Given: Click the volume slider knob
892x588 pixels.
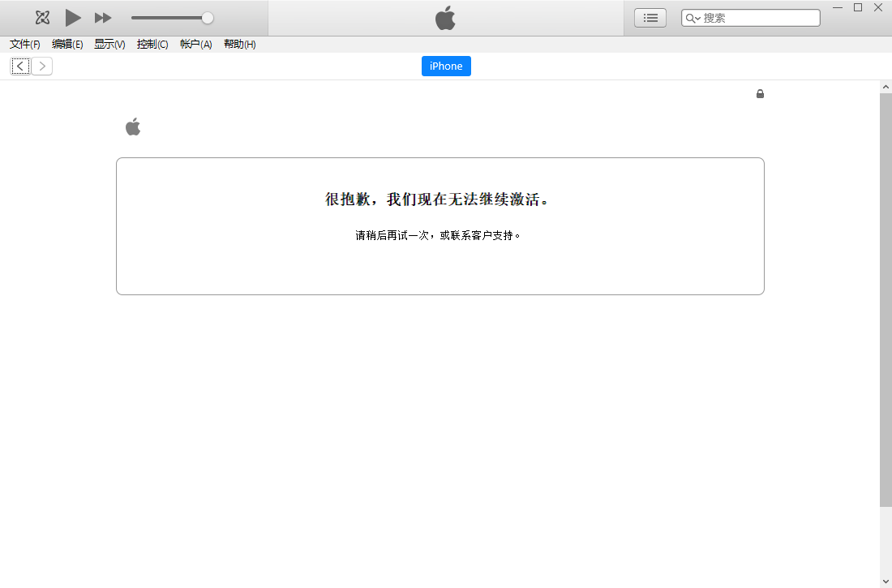Looking at the screenshot, I should 208,18.
